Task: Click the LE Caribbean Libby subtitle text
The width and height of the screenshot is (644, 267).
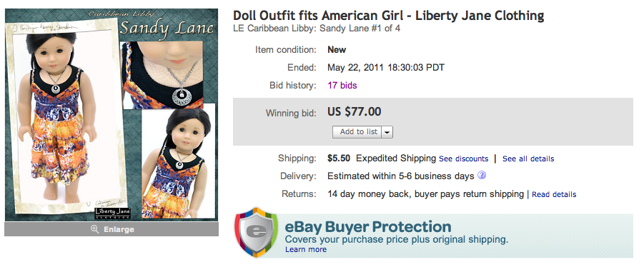Action: 316,29
